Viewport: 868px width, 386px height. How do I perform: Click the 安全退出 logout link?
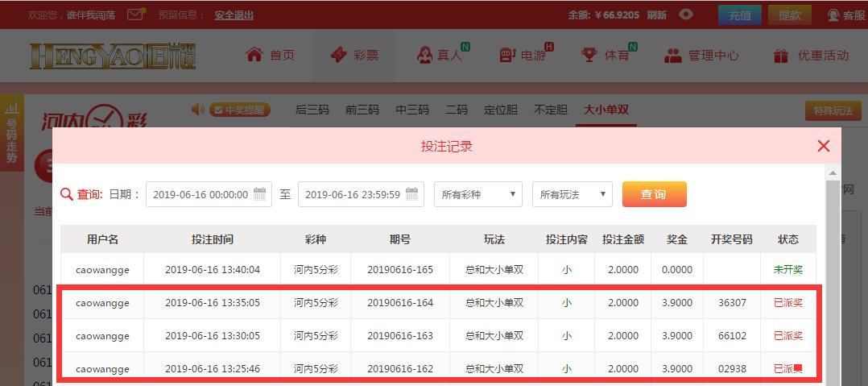coord(234,15)
